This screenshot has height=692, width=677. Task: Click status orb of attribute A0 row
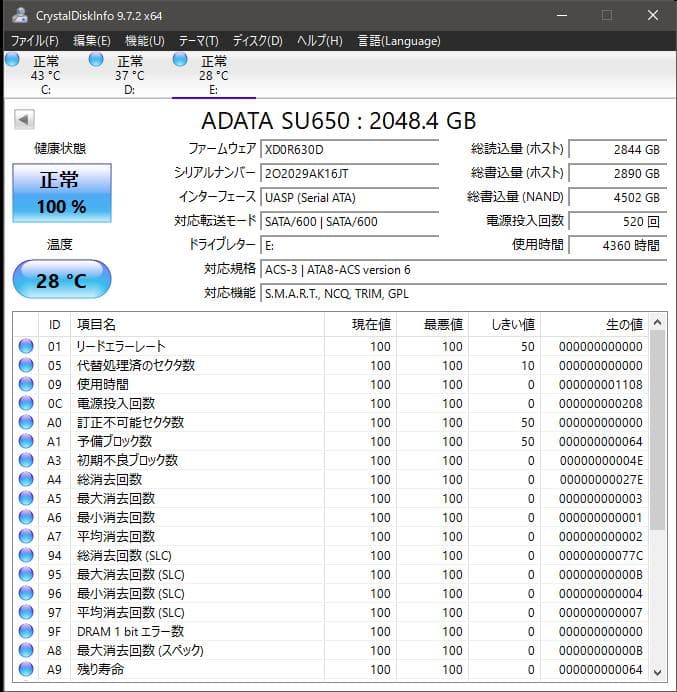click(26, 422)
